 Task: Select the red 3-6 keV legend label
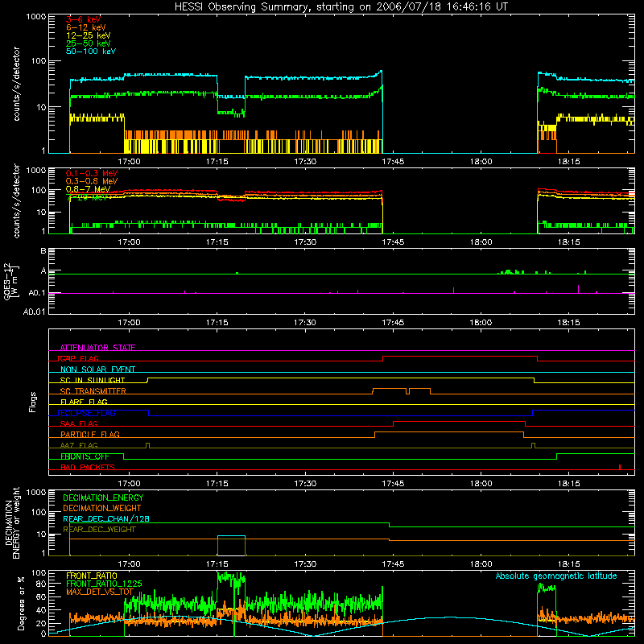tap(83, 19)
